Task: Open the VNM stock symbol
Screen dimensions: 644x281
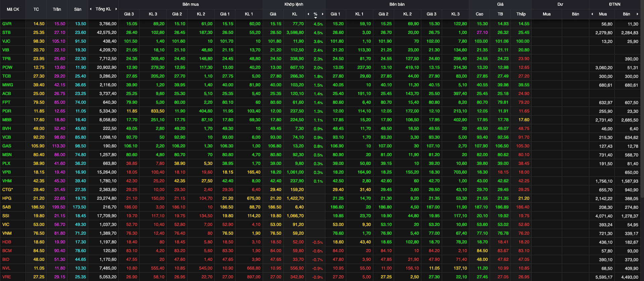Action: (x=7, y=233)
